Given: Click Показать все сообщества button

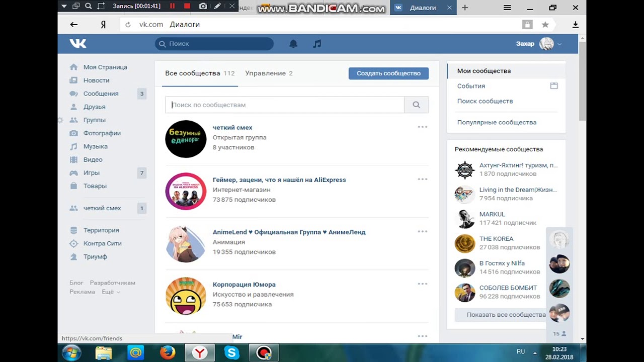Looking at the screenshot, I should click(506, 315).
